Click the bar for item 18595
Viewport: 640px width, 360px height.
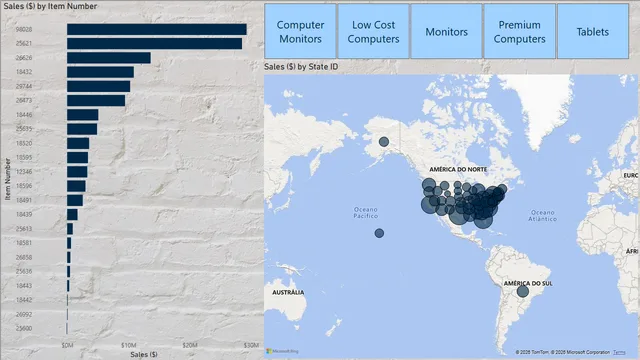point(78,158)
